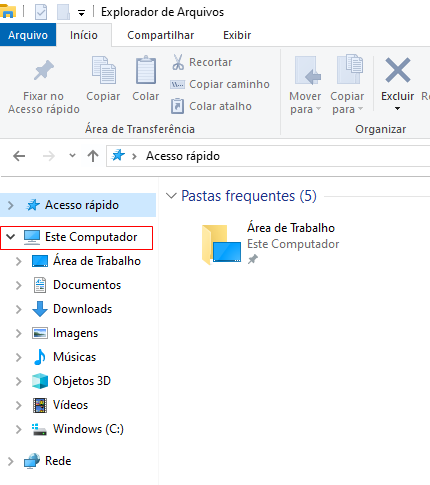This screenshot has height=485, width=430.
Task: Click the Properties checkmark icon in title bar
Action: (x=41, y=12)
